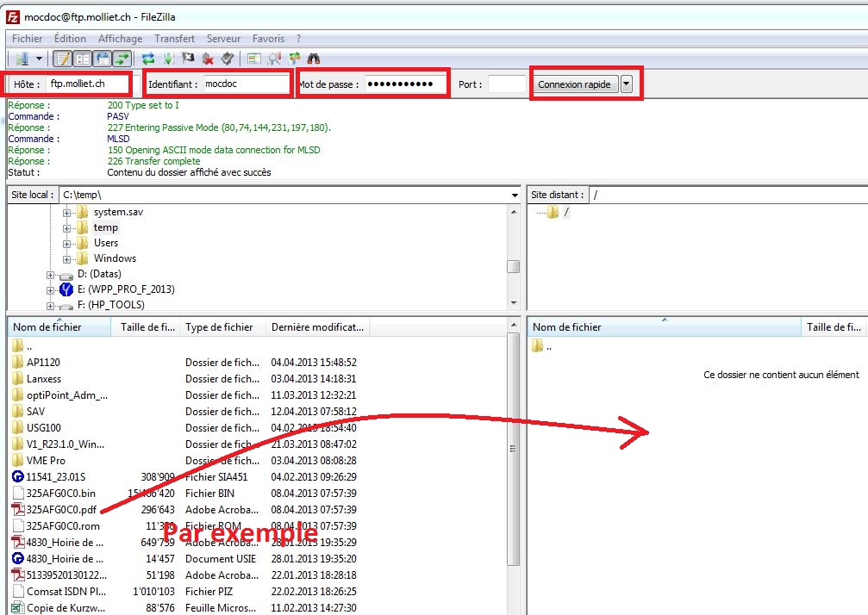The width and height of the screenshot is (868, 615).
Task: Open the Site Manager icon
Action: [x=22, y=59]
